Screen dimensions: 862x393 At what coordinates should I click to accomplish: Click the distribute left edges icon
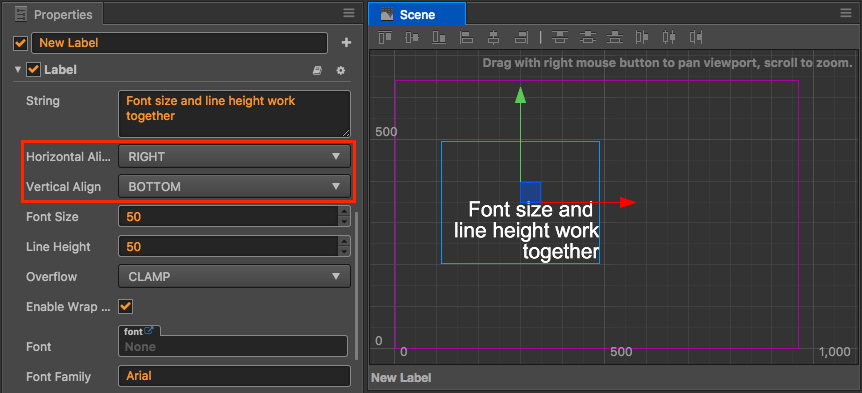click(x=642, y=37)
